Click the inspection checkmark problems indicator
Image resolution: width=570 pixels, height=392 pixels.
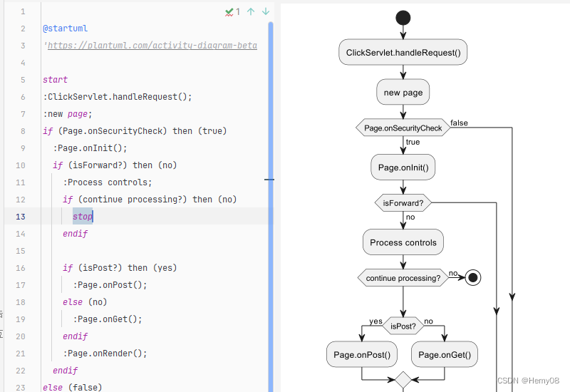pos(232,12)
